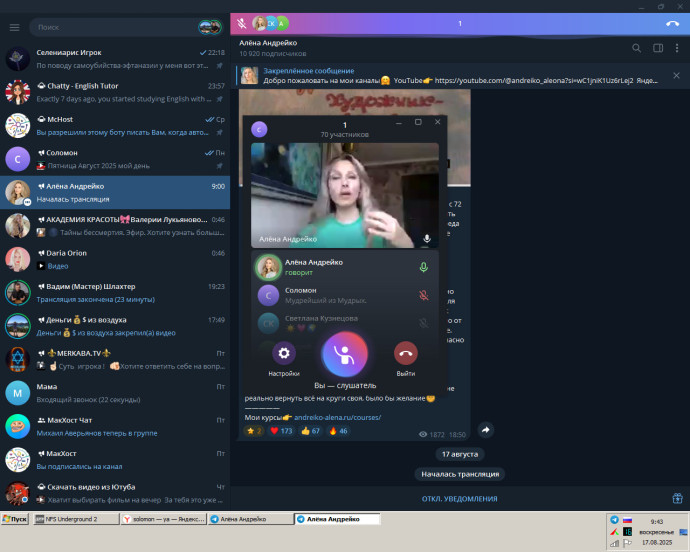Unmute microphone in the top call bar

click(242, 23)
